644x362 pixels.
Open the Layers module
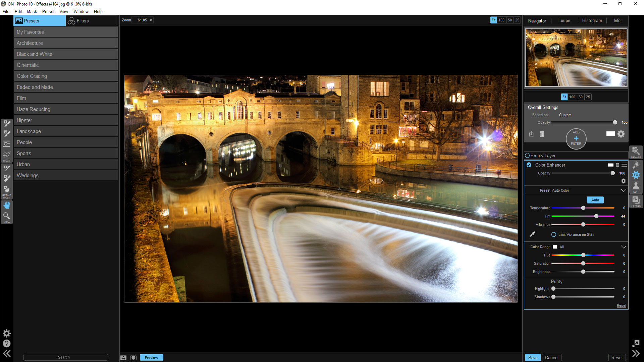point(636,202)
